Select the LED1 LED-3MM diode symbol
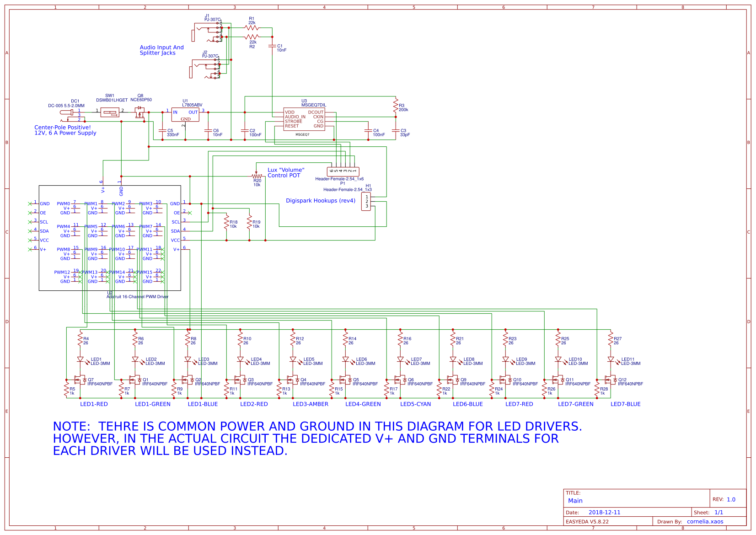The width and height of the screenshot is (756, 535). tap(80, 360)
